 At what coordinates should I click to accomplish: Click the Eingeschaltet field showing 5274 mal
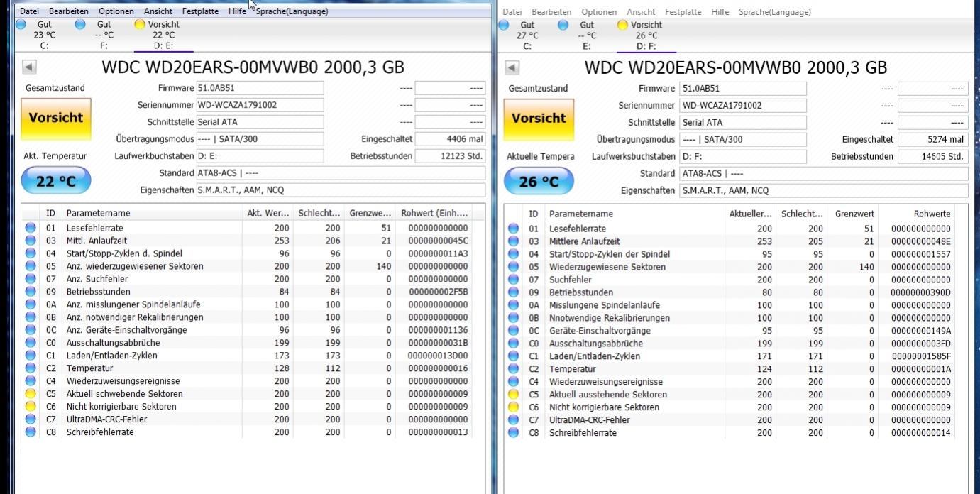pos(932,139)
